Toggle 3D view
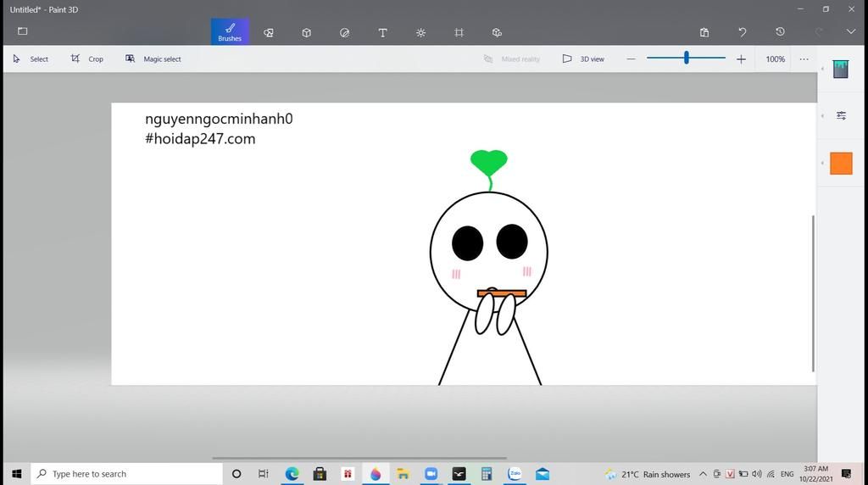Image resolution: width=868 pixels, height=485 pixels. click(x=583, y=59)
